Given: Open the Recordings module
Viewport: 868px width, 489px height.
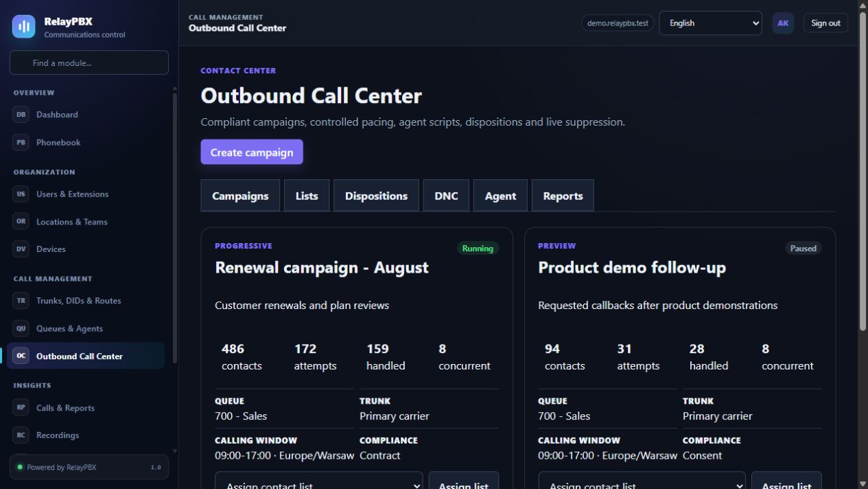Looking at the screenshot, I should (x=86, y=435).
